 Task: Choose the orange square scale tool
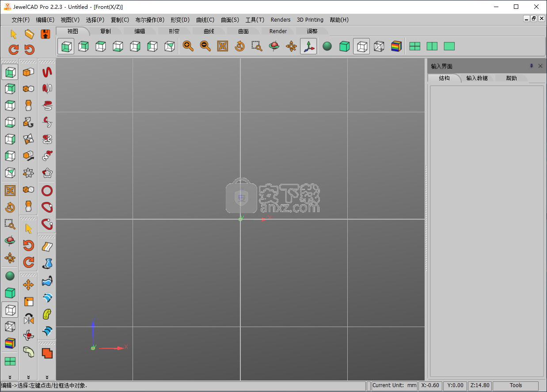coord(29,301)
